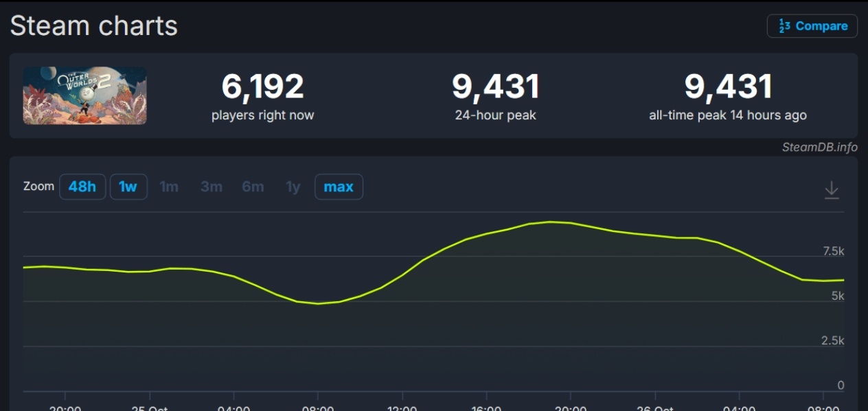
Task: Click the 5k y-axis label
Action: [838, 296]
